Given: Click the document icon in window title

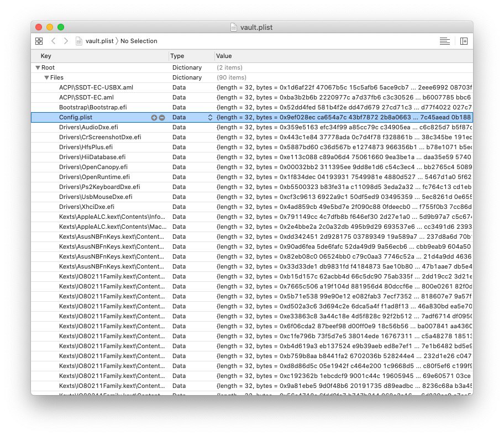Looking at the screenshot, I should (x=234, y=27).
